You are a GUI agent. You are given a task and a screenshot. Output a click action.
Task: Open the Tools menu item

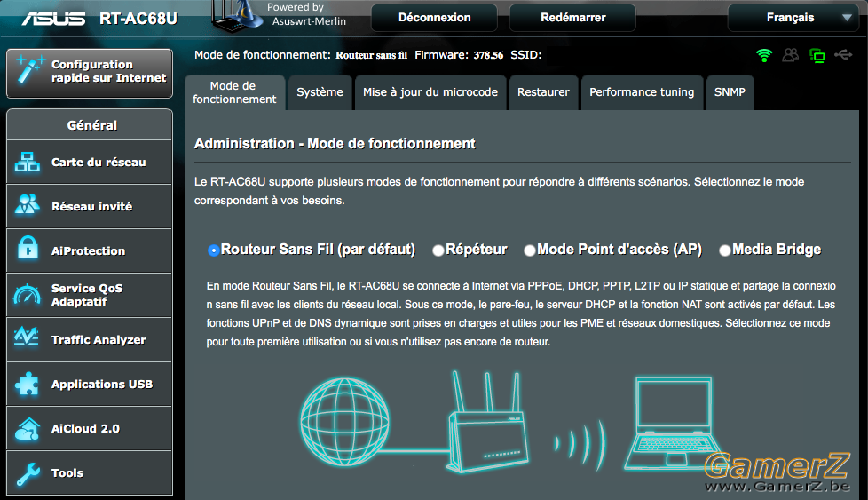[89, 472]
